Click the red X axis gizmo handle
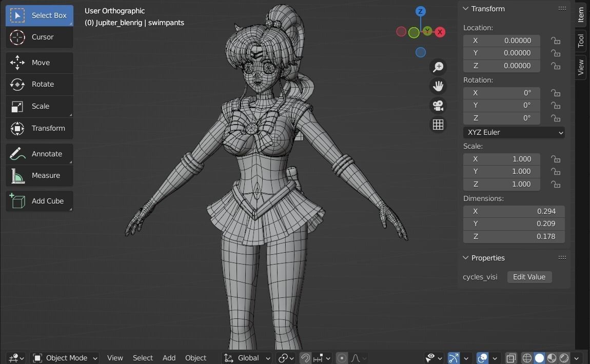The height and width of the screenshot is (364, 590). [x=440, y=32]
